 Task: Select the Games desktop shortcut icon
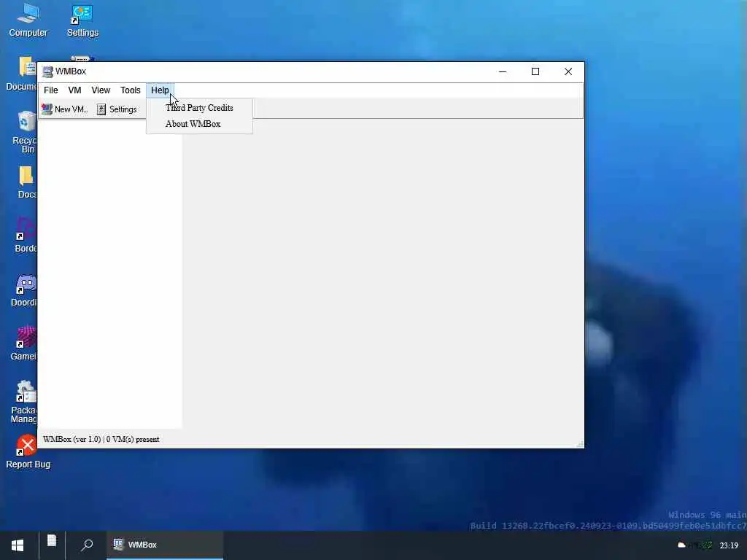click(x=24, y=343)
